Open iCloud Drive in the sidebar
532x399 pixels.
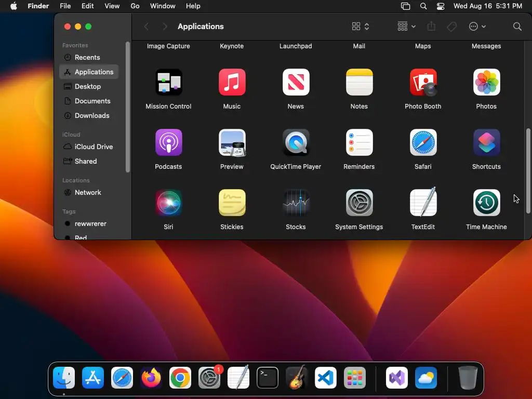click(89, 147)
